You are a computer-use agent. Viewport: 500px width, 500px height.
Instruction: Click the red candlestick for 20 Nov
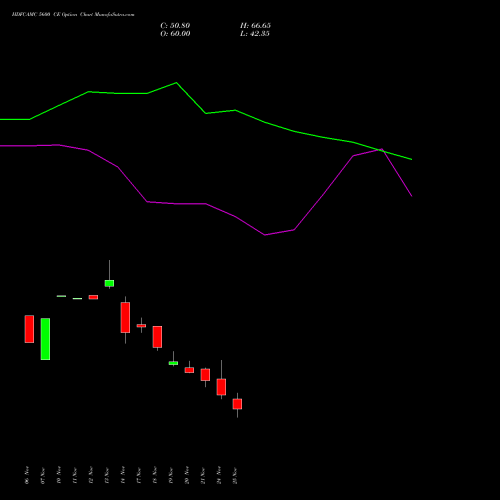click(189, 370)
